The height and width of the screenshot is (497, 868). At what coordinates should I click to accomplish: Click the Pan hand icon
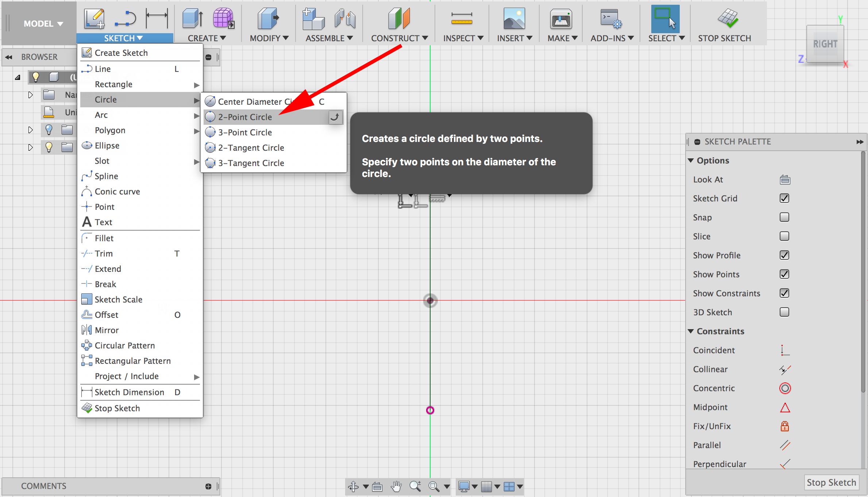coord(396,486)
